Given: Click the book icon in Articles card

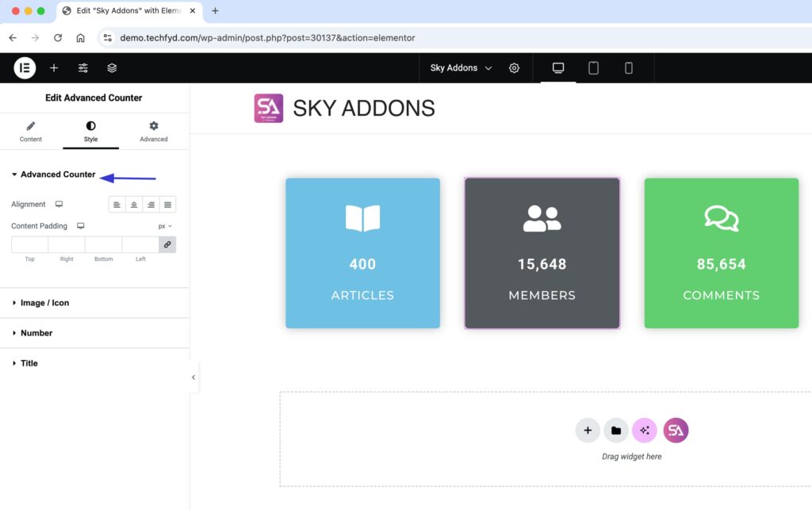Looking at the screenshot, I should (362, 218).
